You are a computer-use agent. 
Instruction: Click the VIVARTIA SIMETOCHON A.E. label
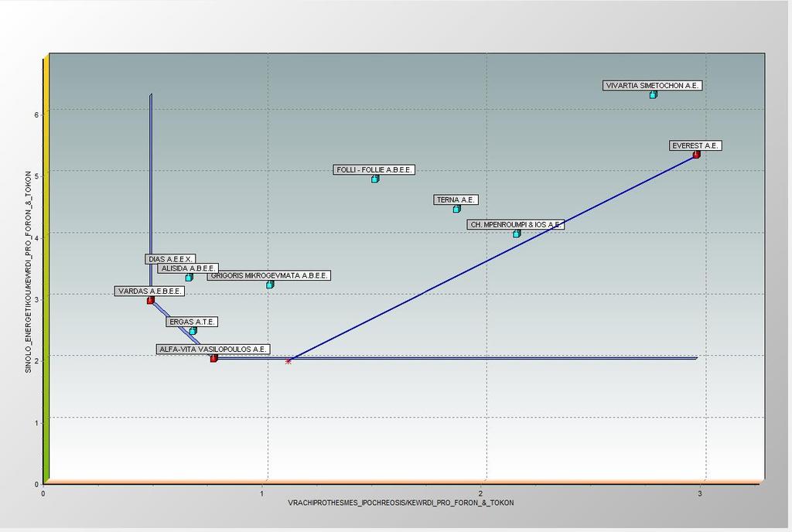point(652,86)
